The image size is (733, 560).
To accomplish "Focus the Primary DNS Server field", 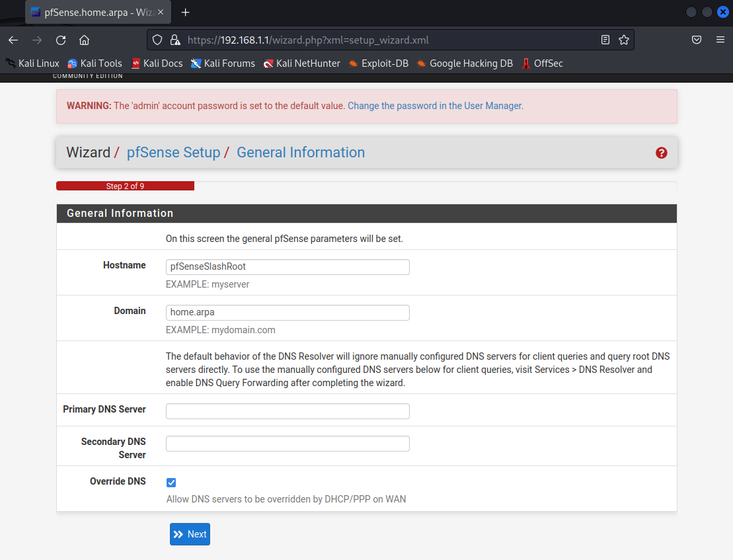I will coord(288,411).
